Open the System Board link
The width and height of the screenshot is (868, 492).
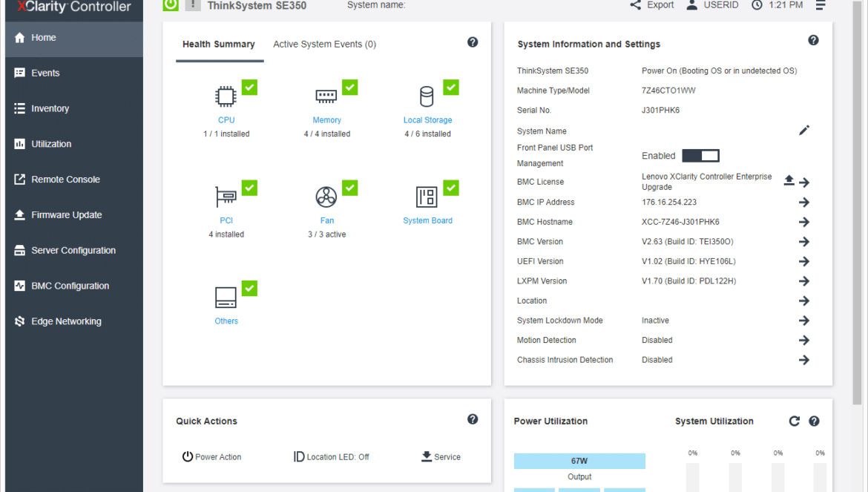click(x=427, y=220)
